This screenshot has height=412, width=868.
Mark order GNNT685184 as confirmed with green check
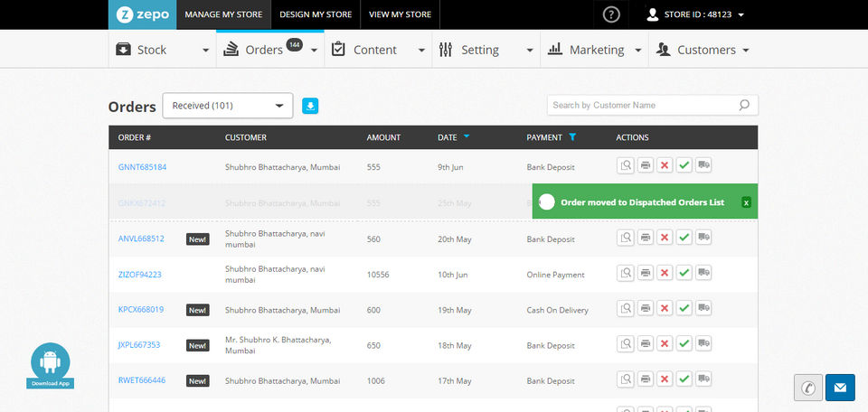coord(684,165)
